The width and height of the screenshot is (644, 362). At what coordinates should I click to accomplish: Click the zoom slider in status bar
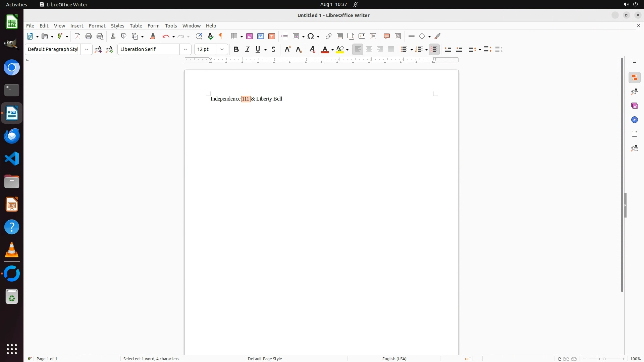coord(604,359)
